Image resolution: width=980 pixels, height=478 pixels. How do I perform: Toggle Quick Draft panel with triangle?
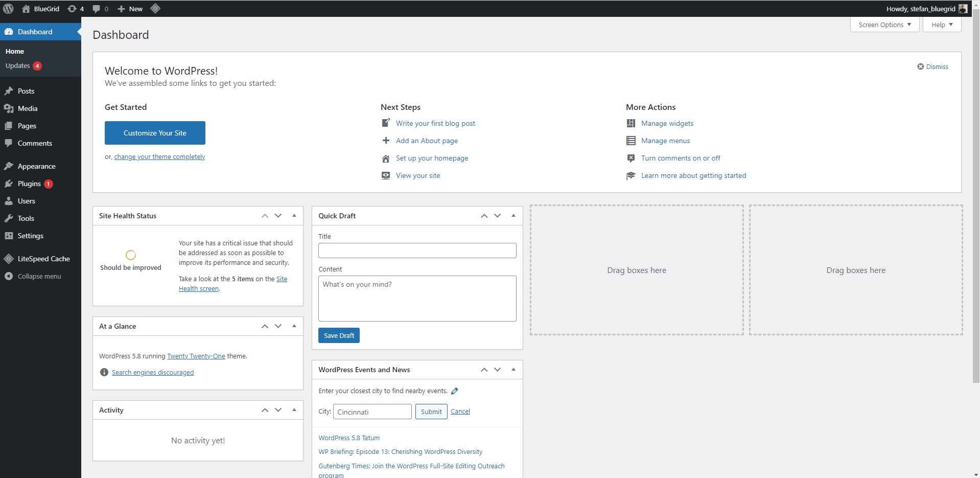514,216
